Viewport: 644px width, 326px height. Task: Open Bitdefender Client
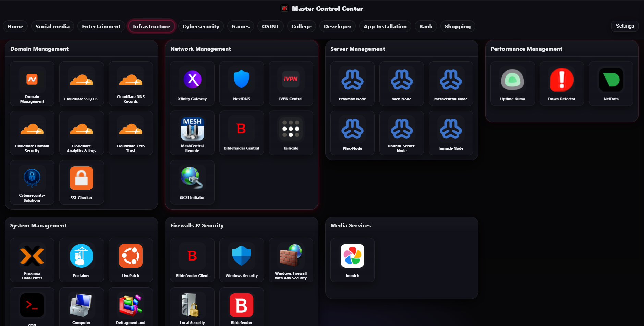click(192, 260)
